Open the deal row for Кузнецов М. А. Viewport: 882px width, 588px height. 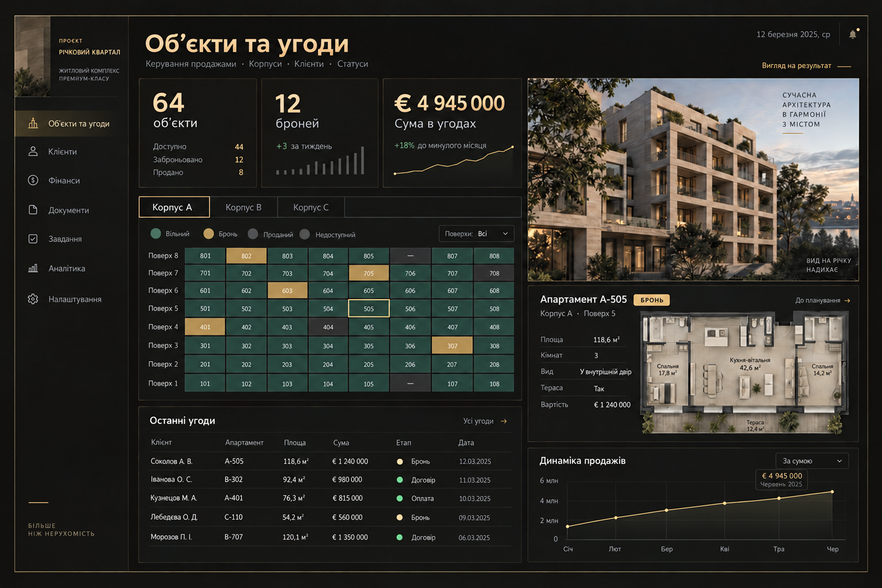tap(330, 498)
